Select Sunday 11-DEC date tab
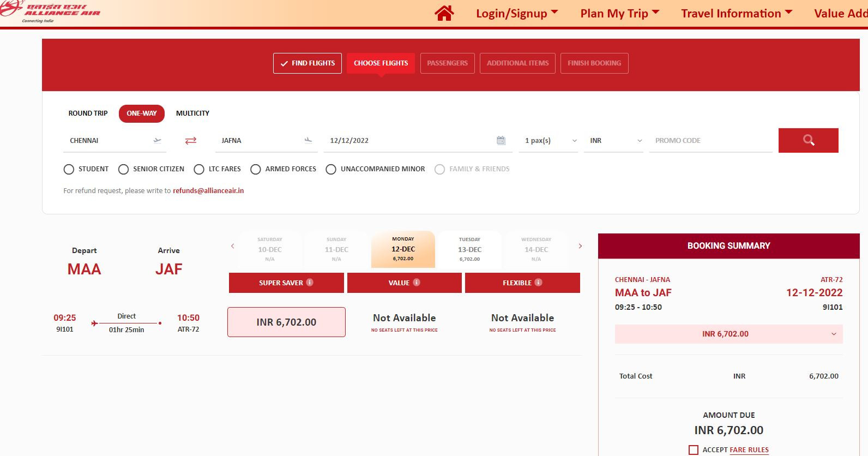The height and width of the screenshot is (456, 868). pos(336,249)
